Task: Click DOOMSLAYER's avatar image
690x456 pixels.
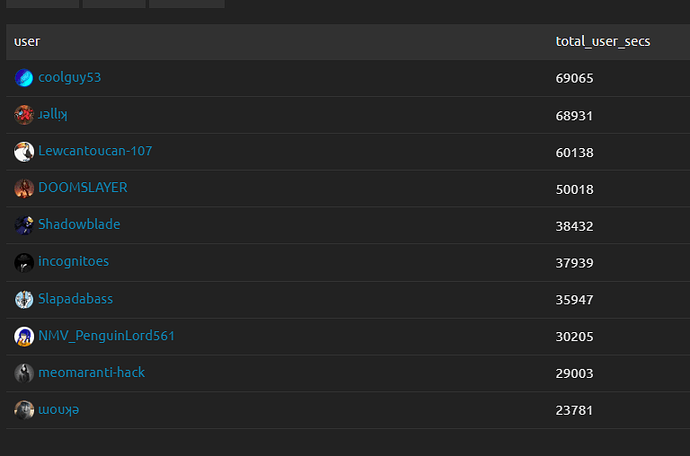Action: pyautogui.click(x=24, y=189)
